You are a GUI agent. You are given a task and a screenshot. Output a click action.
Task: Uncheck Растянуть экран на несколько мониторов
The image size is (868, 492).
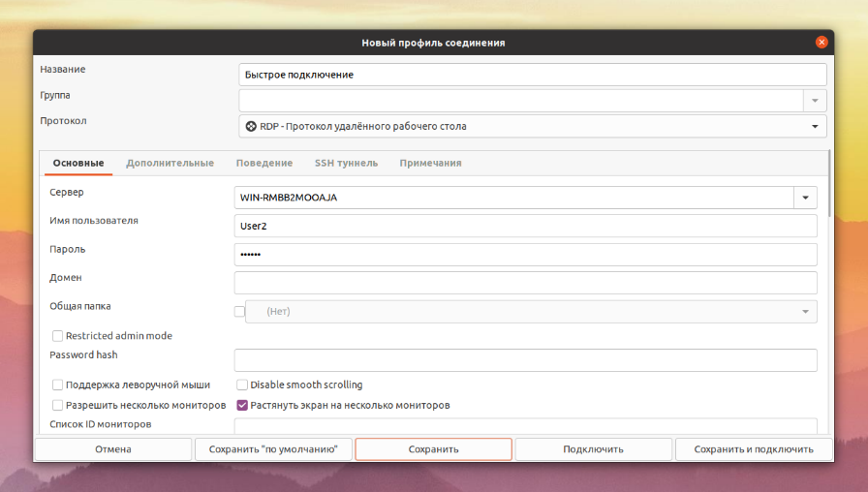click(x=242, y=405)
